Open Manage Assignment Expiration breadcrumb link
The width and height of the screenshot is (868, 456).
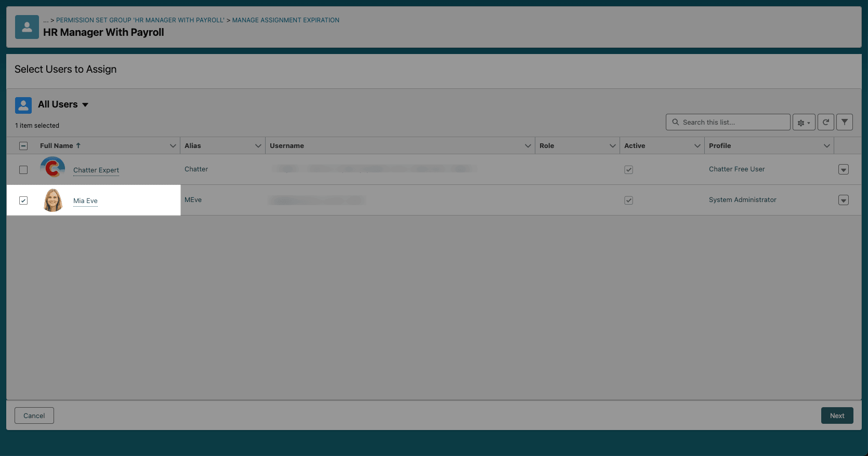286,20
